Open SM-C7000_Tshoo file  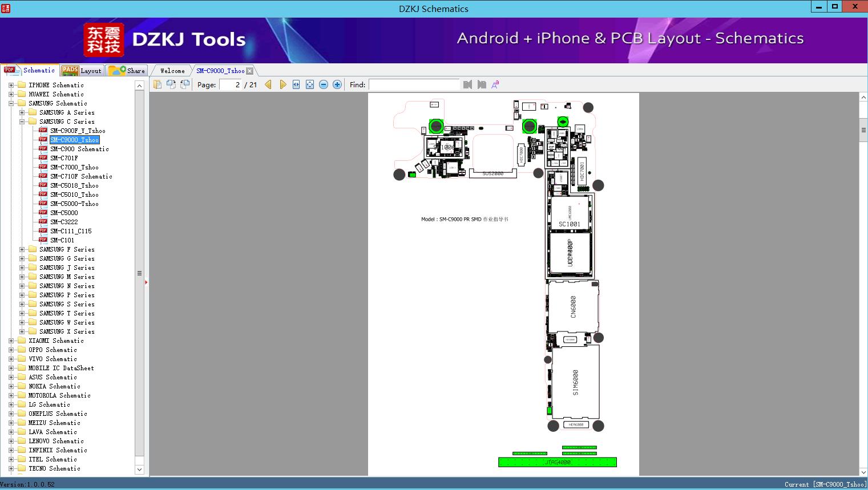[74, 167]
